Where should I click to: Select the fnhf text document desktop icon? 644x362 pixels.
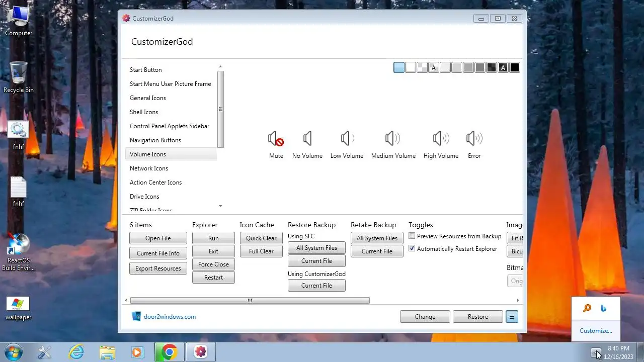coord(19,192)
